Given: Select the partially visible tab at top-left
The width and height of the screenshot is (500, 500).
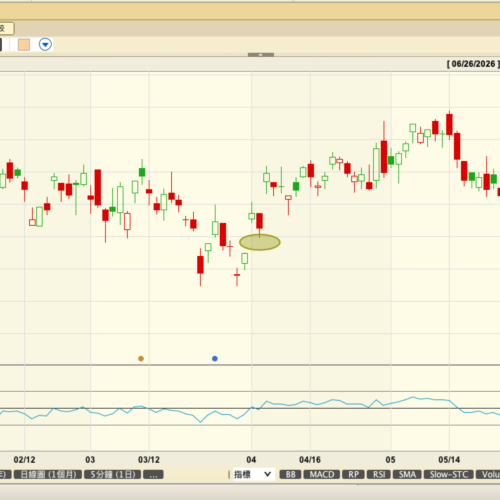Looking at the screenshot, I should click(x=6, y=28).
